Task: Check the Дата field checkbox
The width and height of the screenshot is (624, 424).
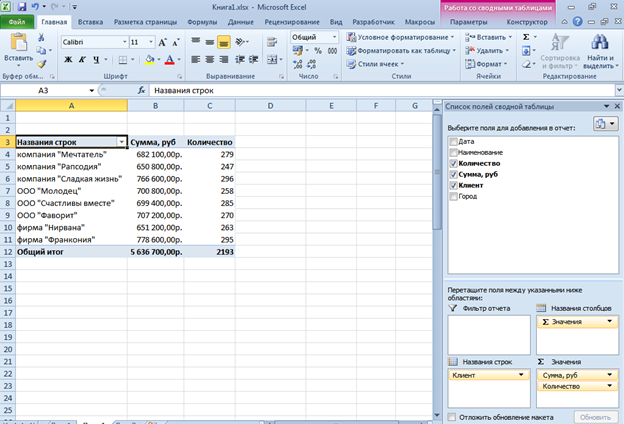Action: coord(454,141)
